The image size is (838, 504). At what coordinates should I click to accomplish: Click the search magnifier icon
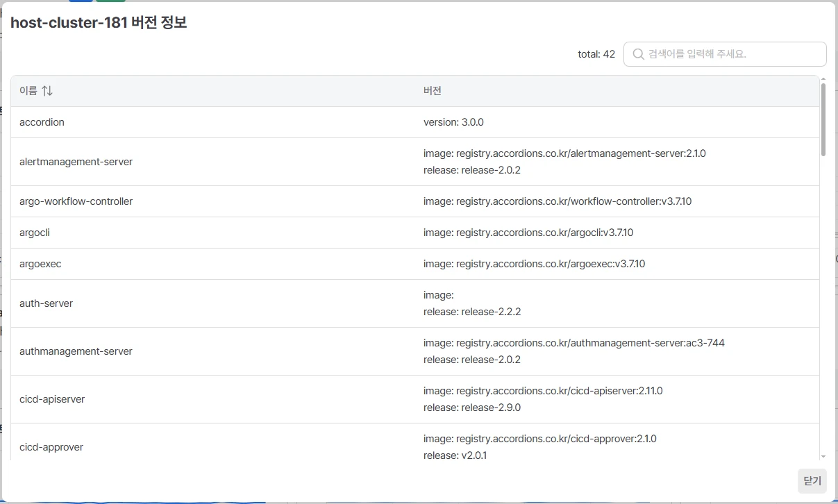click(x=638, y=54)
